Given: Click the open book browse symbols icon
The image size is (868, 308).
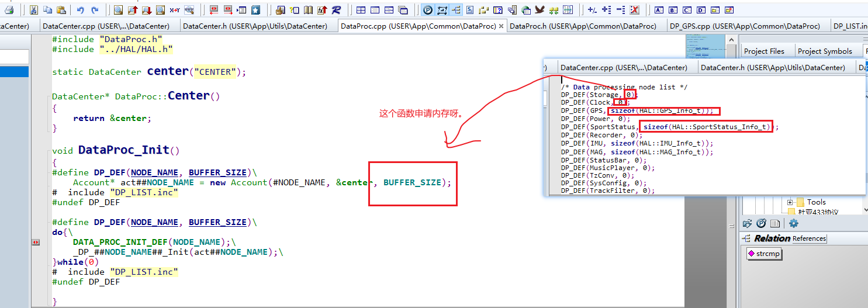Looking at the screenshot, I should pos(309,10).
